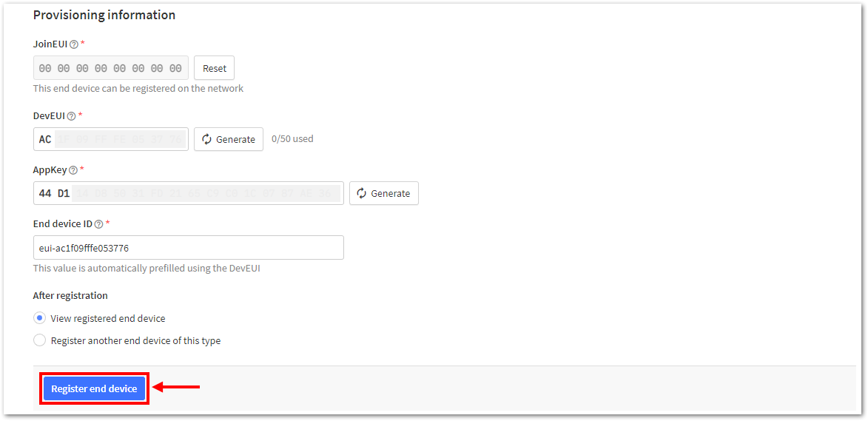Click the After registration label
868x421 pixels.
pos(70,295)
